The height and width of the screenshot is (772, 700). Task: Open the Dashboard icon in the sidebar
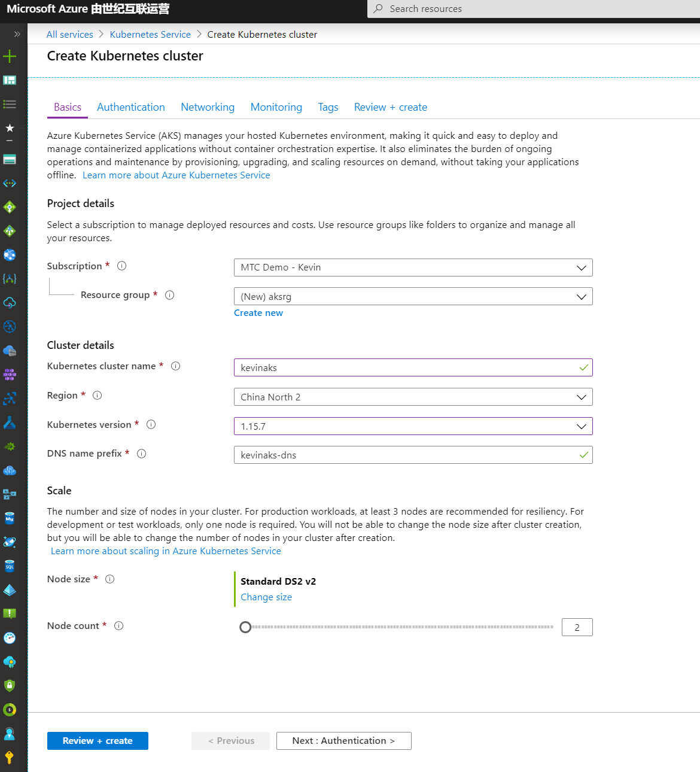[10, 80]
